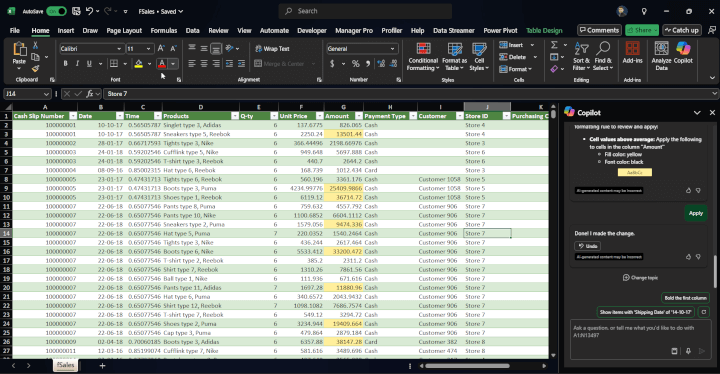The height and width of the screenshot is (374, 720).
Task: Click the Undo arrow in title bar
Action: [x=90, y=11]
